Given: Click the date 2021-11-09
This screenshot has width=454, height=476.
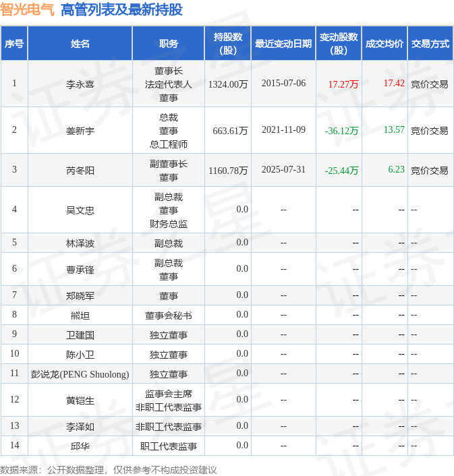Looking at the screenshot, I should click(283, 129).
